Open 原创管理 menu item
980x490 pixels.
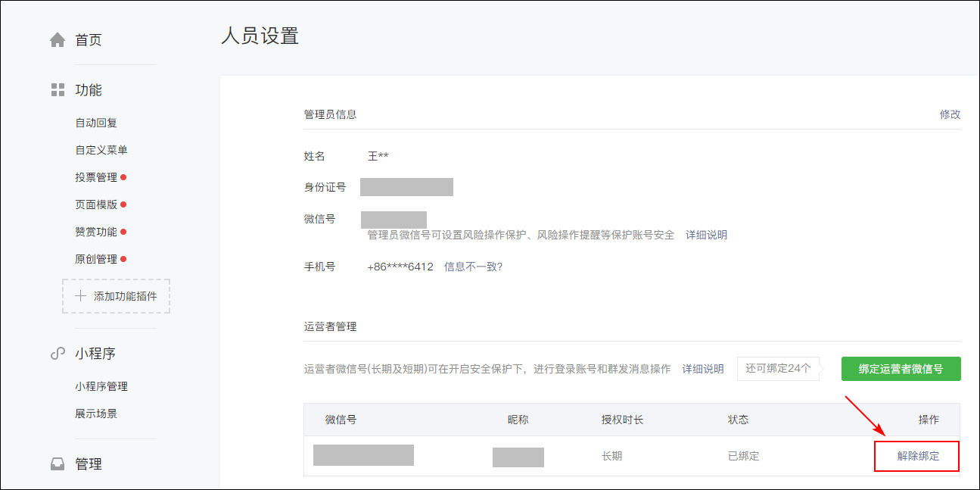click(96, 259)
